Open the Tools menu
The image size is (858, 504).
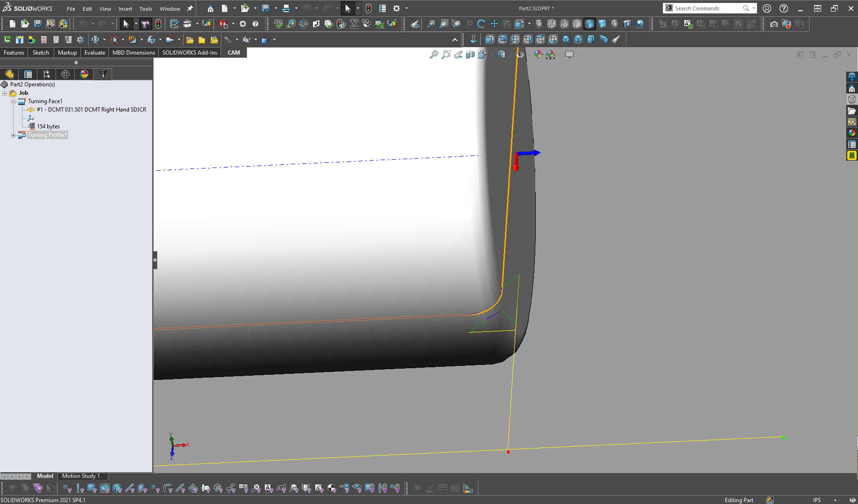click(145, 8)
